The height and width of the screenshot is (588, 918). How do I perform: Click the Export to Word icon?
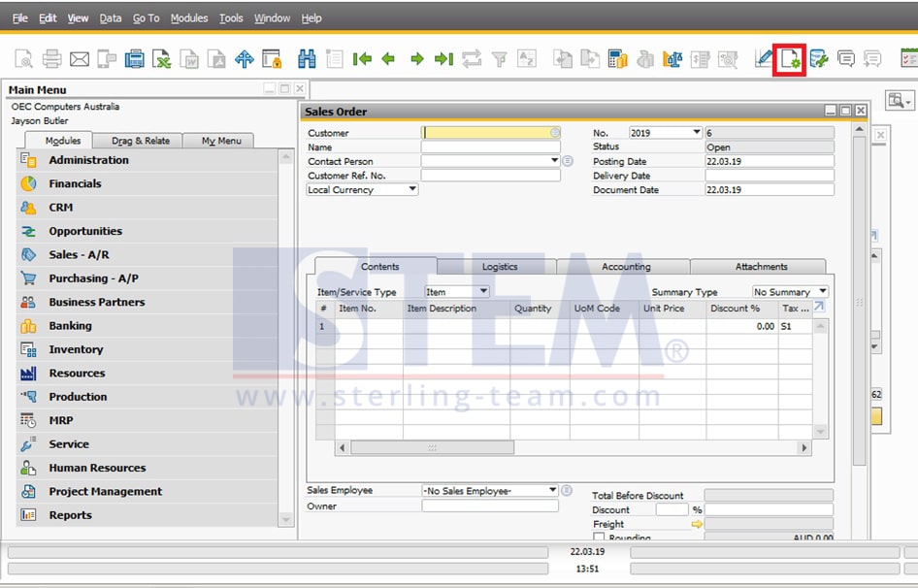coord(189,58)
